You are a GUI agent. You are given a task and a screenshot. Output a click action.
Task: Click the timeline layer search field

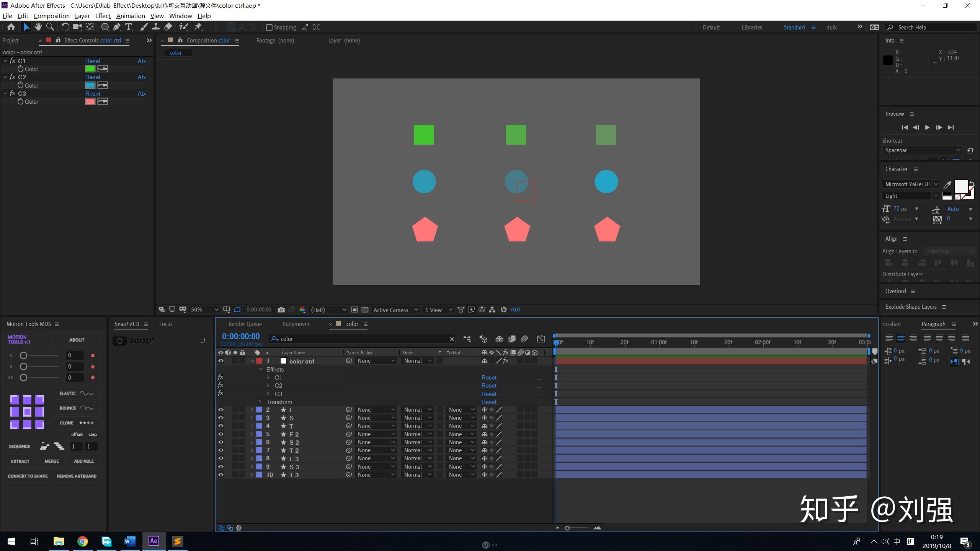pyautogui.click(x=360, y=339)
